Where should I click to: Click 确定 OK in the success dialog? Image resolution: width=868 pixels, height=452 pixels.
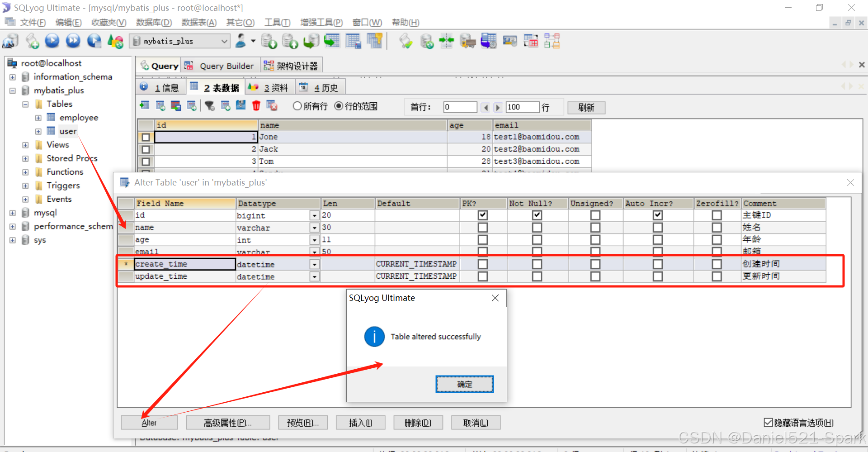pyautogui.click(x=464, y=384)
